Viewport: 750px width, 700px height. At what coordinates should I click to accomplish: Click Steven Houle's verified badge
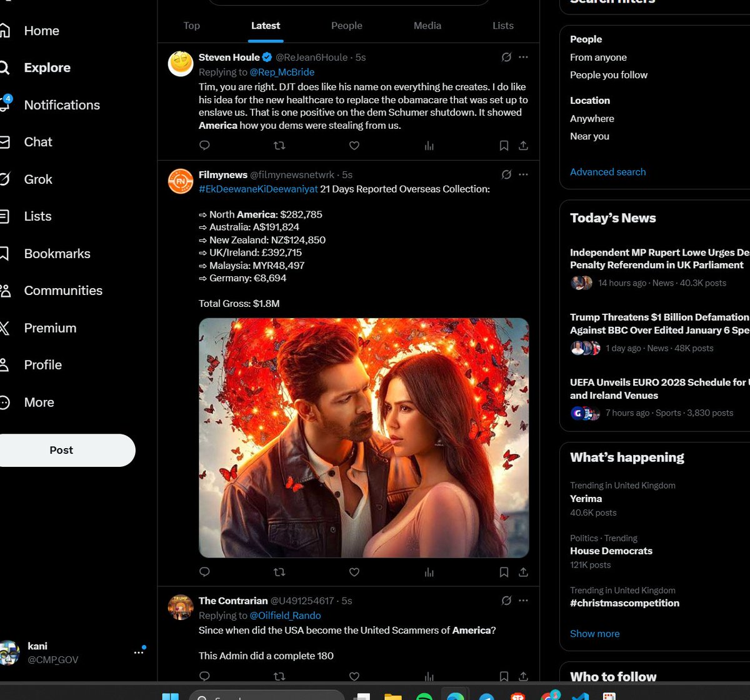tap(267, 57)
